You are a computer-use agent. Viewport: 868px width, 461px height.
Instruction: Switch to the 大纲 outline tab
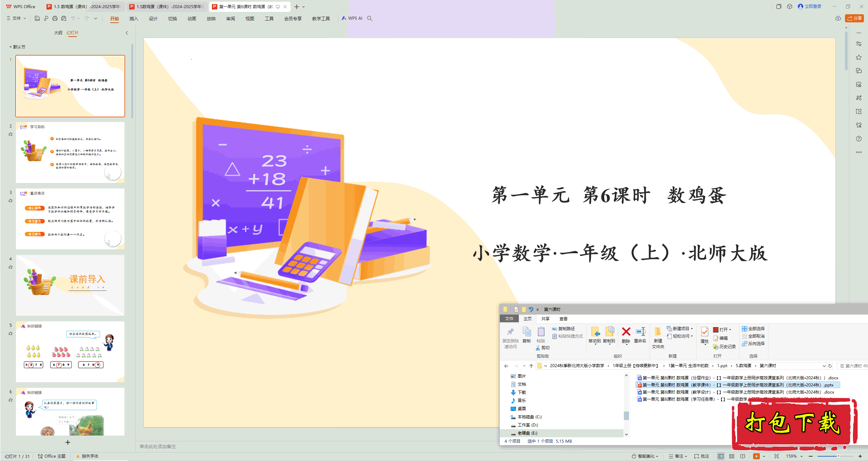pos(58,33)
